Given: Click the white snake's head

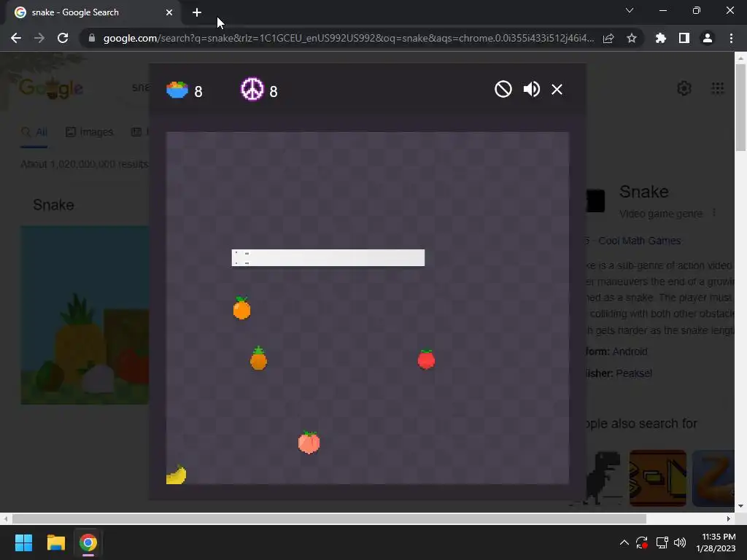Looking at the screenshot, I should pyautogui.click(x=241, y=257).
